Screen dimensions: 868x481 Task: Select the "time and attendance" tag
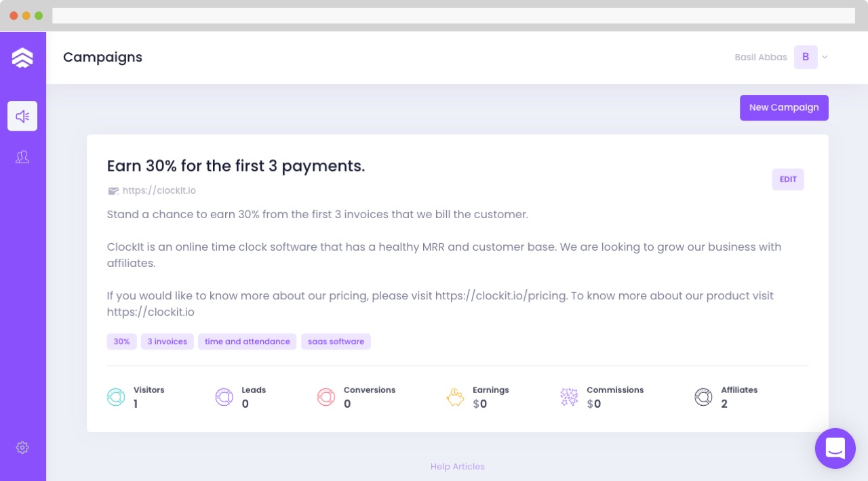coord(248,341)
